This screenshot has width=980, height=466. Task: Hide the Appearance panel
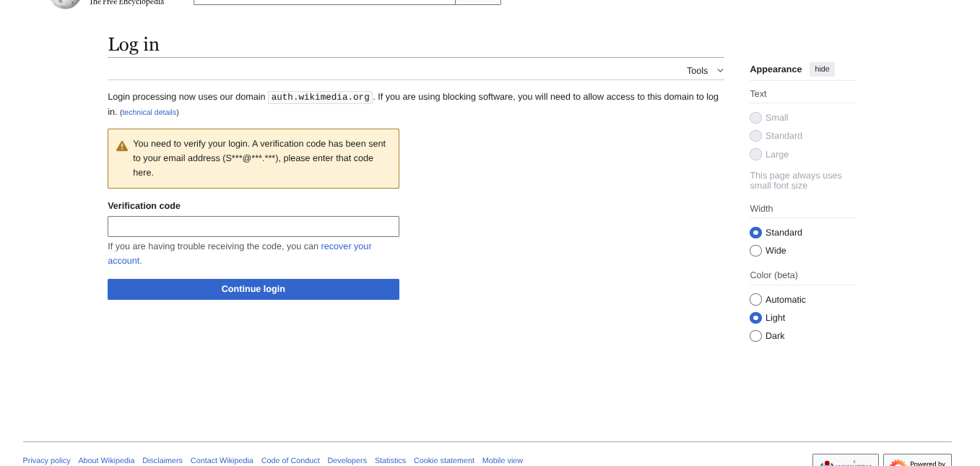[822, 69]
